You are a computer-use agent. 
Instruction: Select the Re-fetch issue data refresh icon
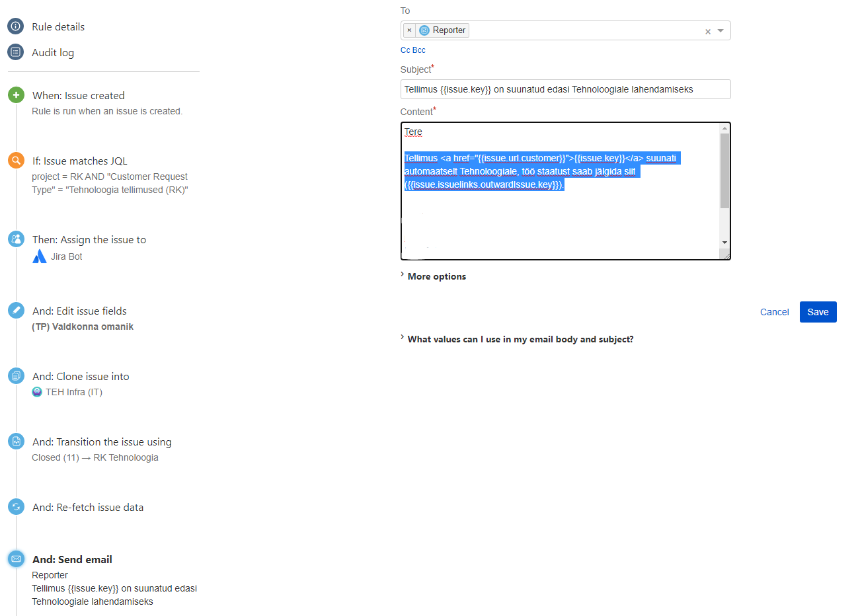pyautogui.click(x=16, y=507)
